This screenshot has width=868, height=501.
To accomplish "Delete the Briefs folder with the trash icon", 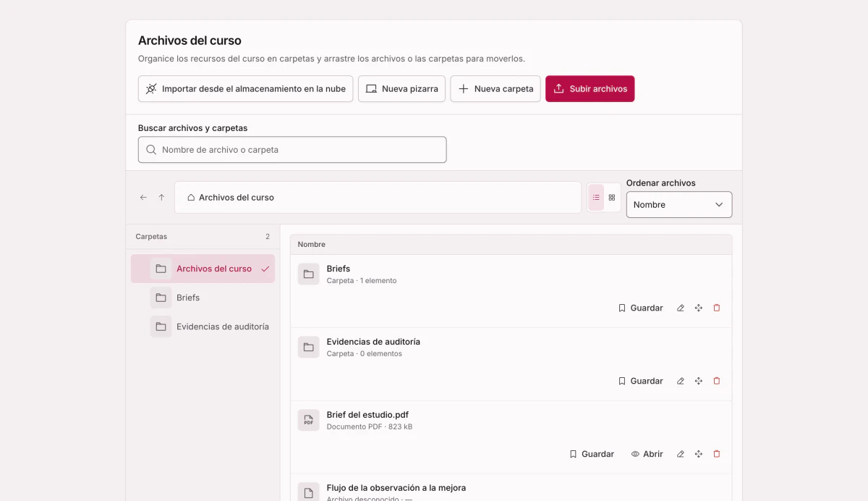I will (717, 308).
